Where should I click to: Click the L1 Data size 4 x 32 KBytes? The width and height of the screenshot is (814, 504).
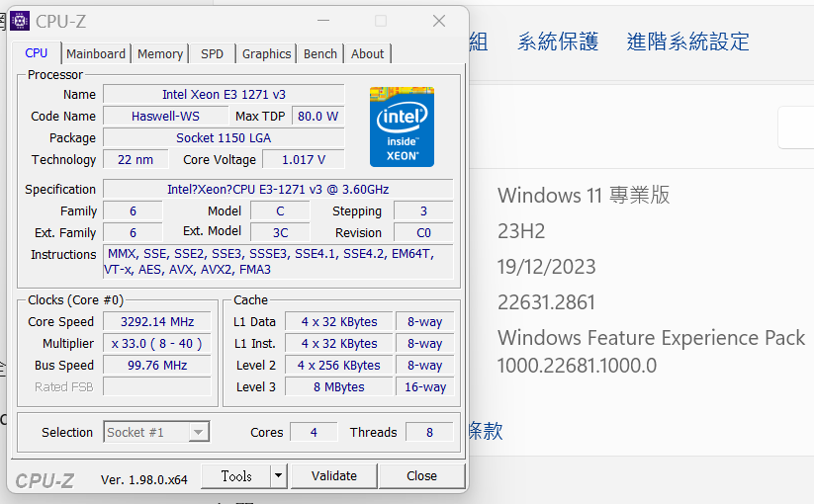(x=339, y=322)
